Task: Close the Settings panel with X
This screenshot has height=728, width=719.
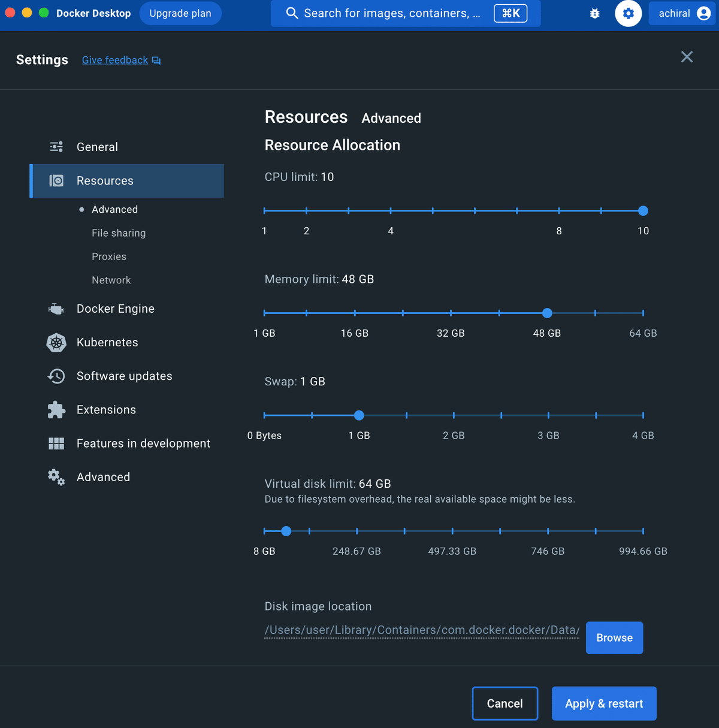Action: point(687,57)
